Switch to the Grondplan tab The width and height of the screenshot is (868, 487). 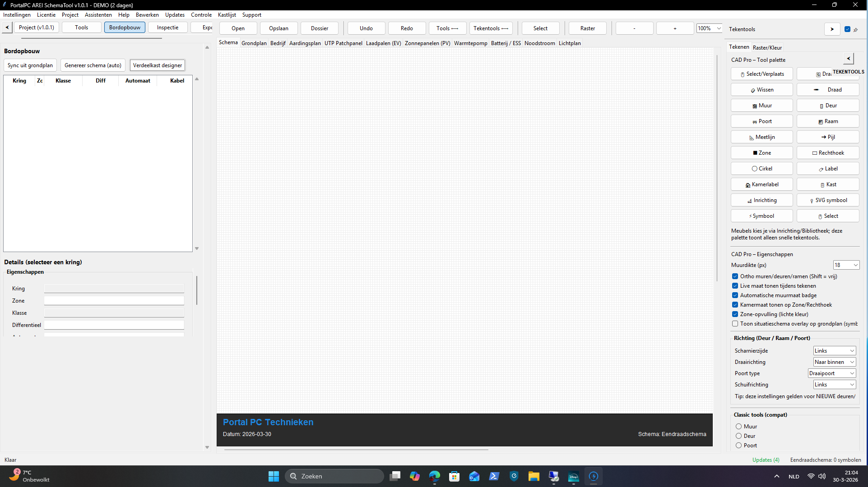tap(254, 43)
